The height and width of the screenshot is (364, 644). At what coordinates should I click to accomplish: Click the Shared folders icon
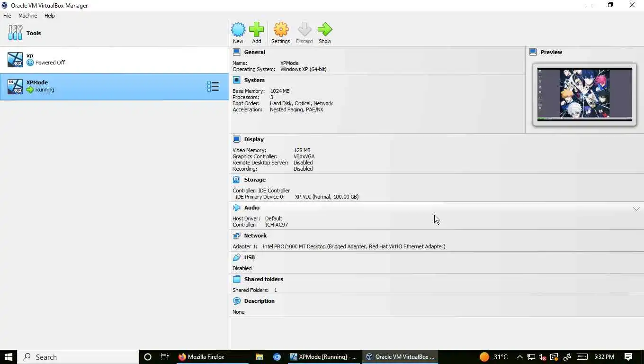[x=237, y=279]
